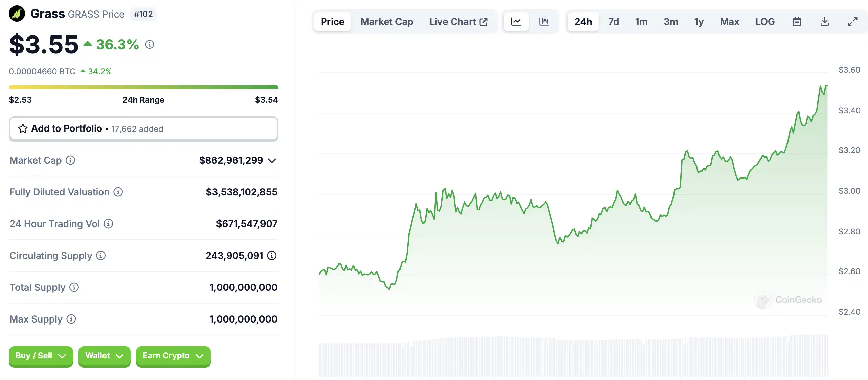Select the 1y time range
This screenshot has width=868, height=380.
699,22
